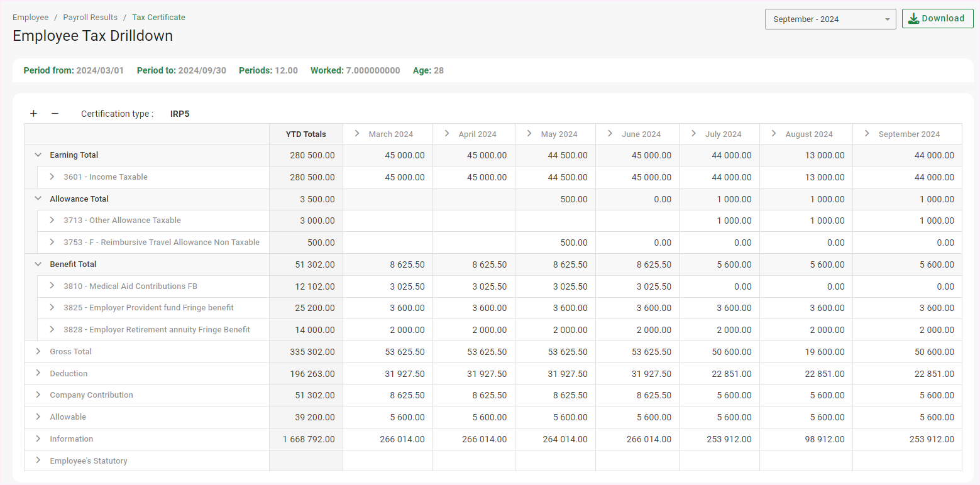Expand the Gross Total row
The width and height of the screenshot is (980, 485).
tap(38, 352)
